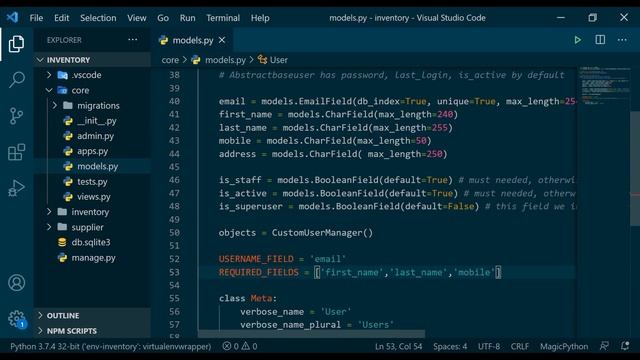
Task: Select the models.py editor tab
Action: tap(192, 40)
